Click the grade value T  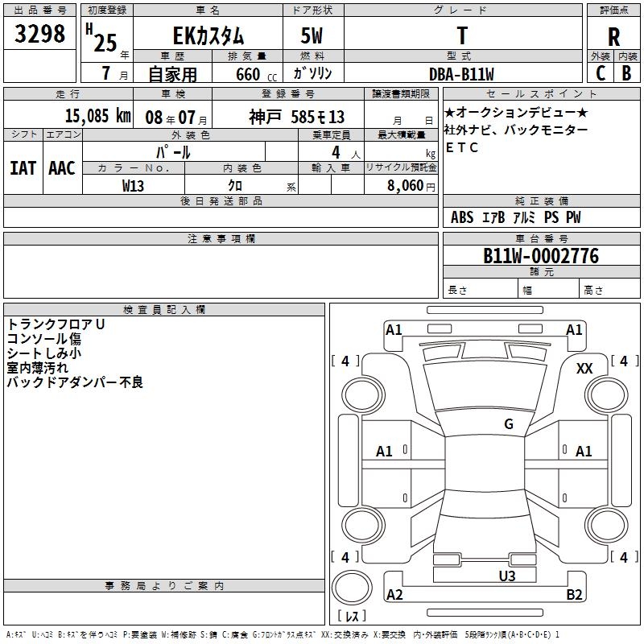click(462, 35)
